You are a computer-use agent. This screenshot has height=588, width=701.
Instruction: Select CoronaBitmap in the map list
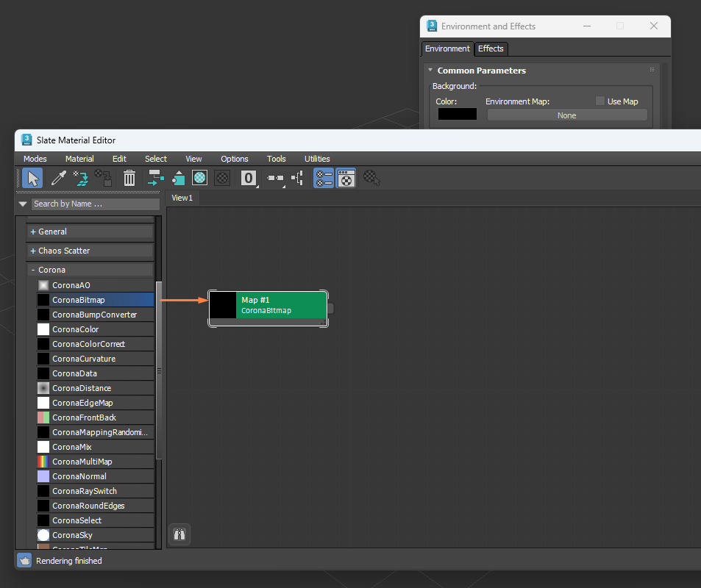pos(95,300)
